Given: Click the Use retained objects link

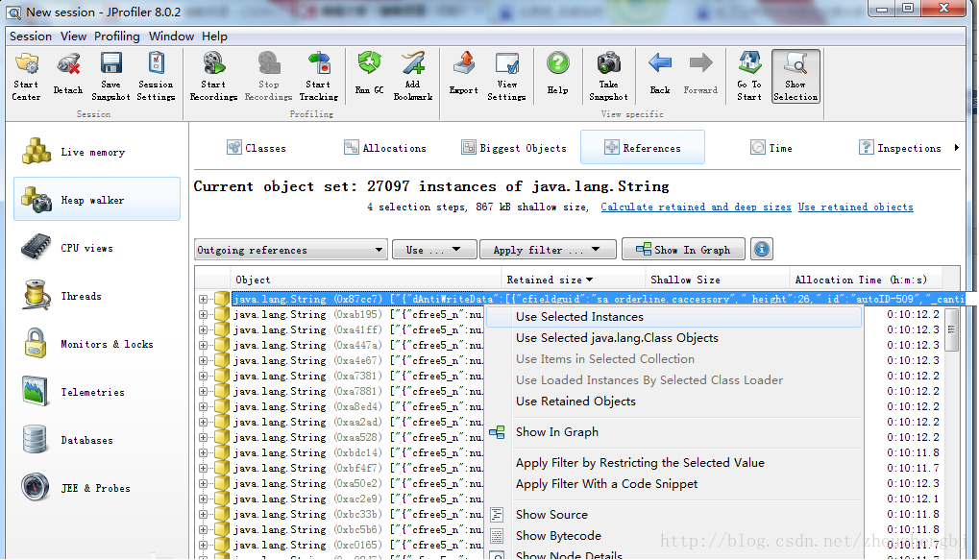Looking at the screenshot, I should (x=855, y=207).
